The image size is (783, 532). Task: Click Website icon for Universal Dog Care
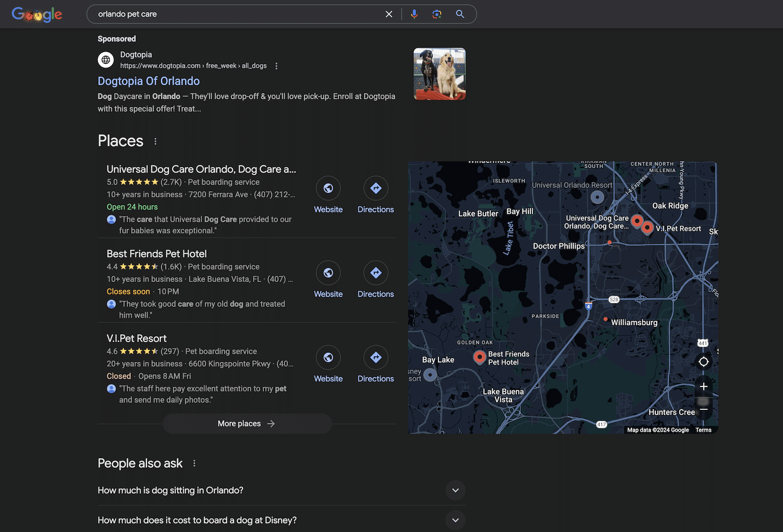[x=328, y=188]
